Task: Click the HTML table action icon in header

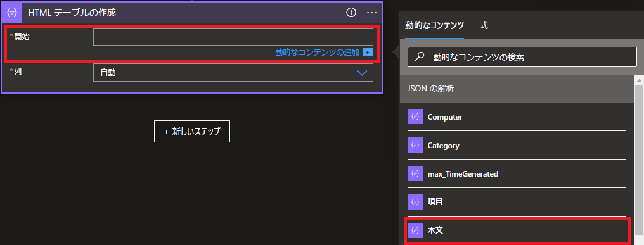Action: (12, 13)
